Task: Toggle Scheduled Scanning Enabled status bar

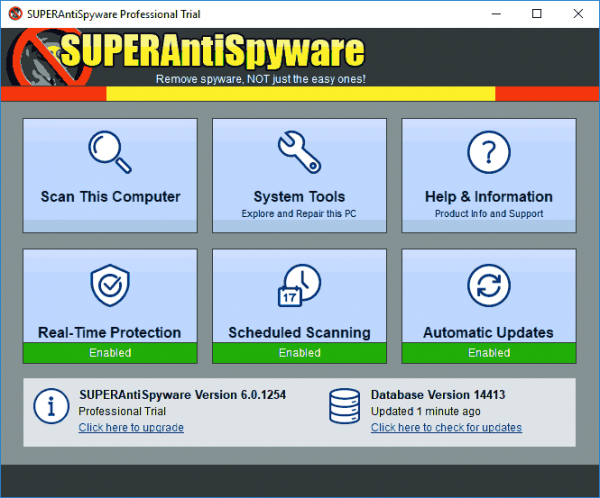Action: [x=299, y=353]
